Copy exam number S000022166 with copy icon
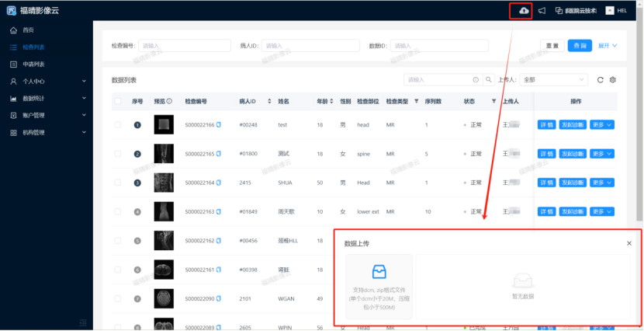This screenshot has width=644, height=331. click(219, 124)
